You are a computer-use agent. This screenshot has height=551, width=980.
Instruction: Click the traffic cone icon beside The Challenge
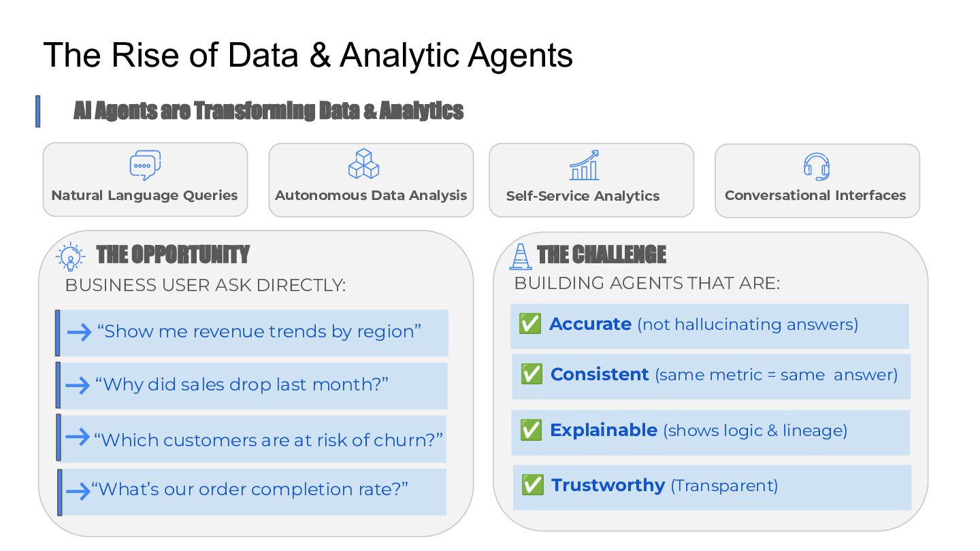[521, 256]
